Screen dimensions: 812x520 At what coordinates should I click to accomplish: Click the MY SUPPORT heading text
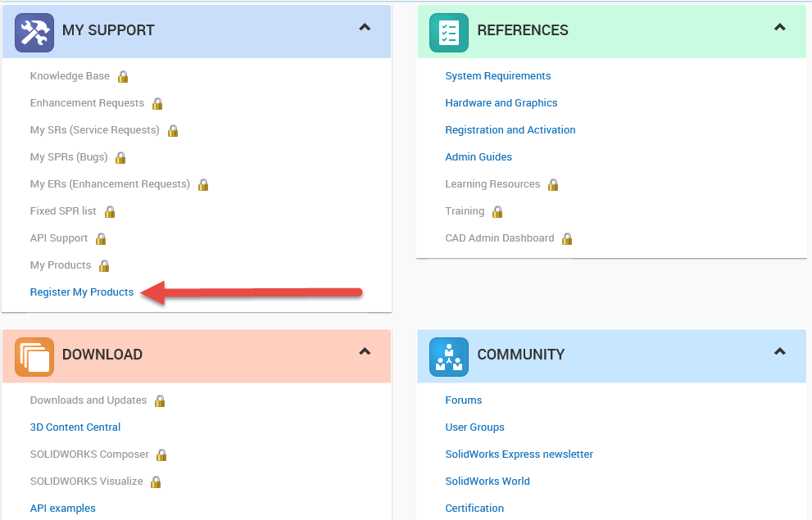coord(108,30)
